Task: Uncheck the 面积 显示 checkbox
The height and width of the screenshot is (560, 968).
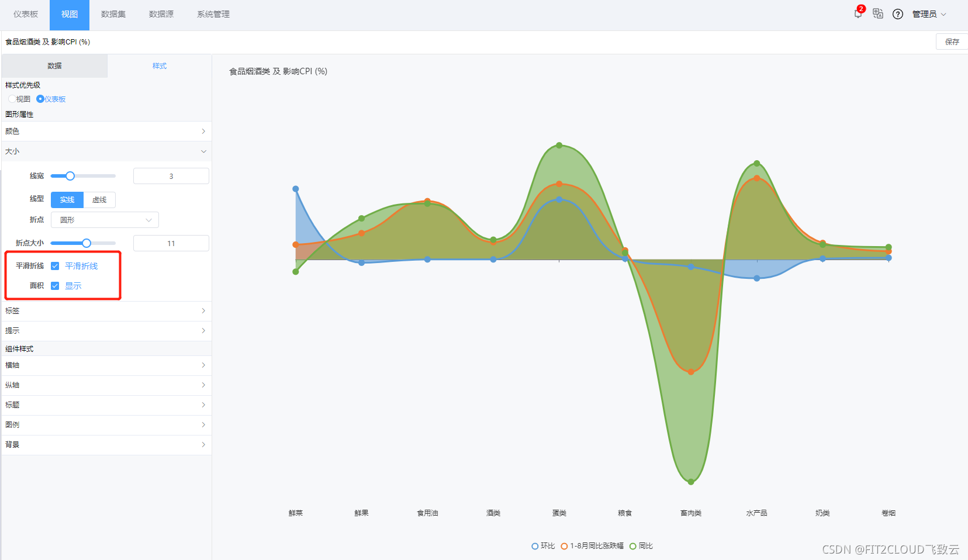Action: (55, 286)
